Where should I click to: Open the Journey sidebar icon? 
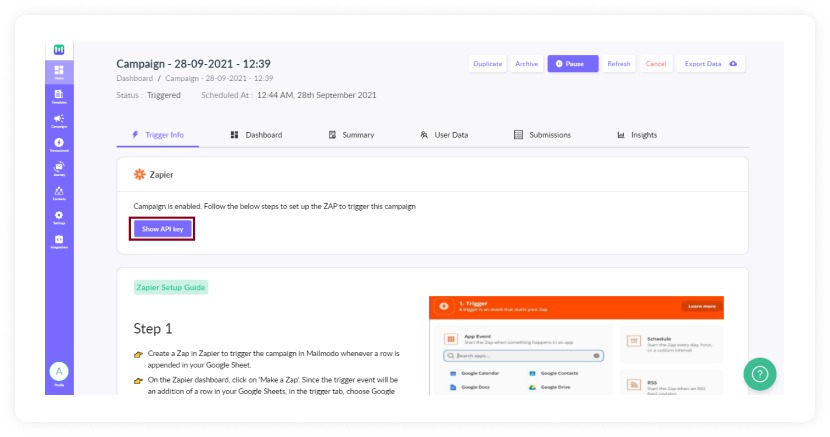[59, 169]
